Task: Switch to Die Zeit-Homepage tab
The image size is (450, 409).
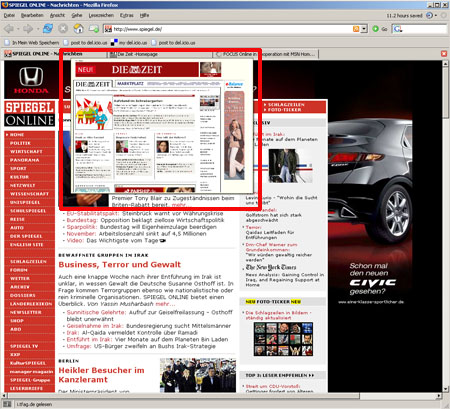Action: [160, 54]
